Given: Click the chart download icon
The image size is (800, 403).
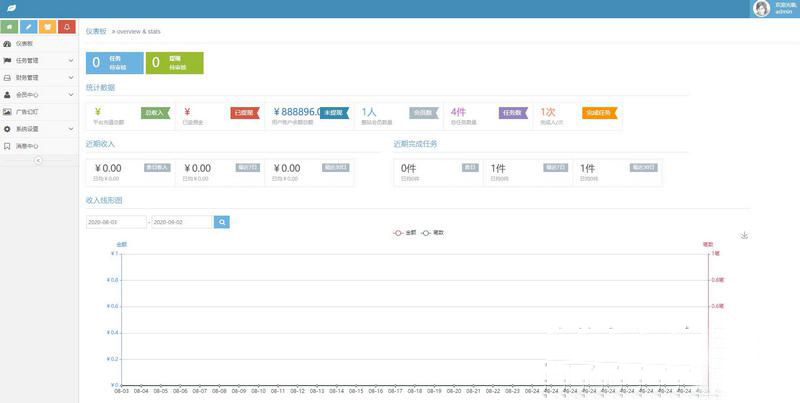Looking at the screenshot, I should click(x=743, y=236).
